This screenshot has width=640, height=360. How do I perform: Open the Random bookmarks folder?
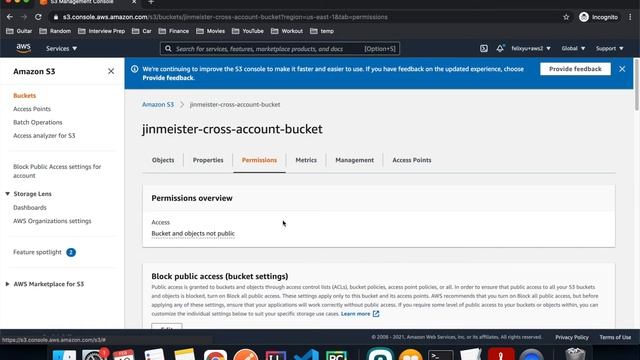pos(55,31)
